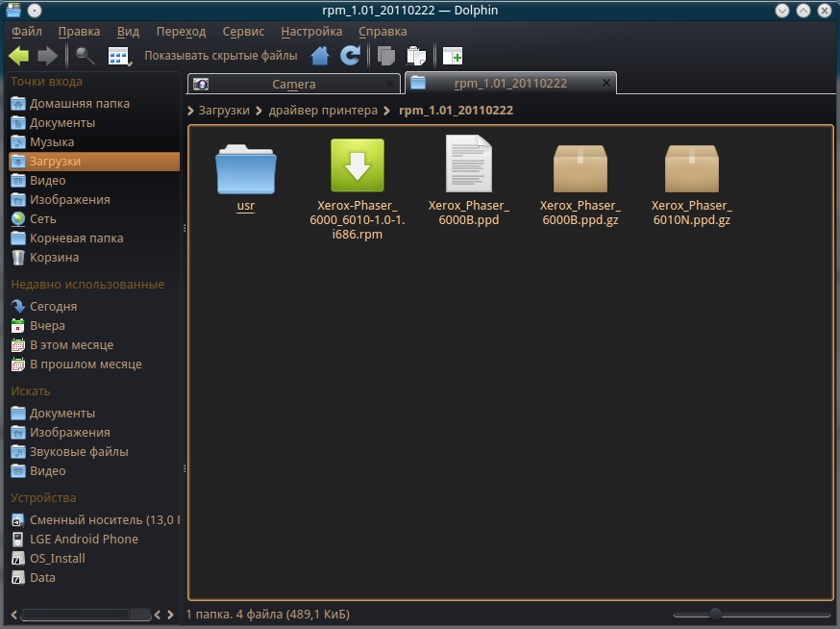This screenshot has width=840, height=629.
Task: Toggle 'Показывать скрытые файлы' option
Action: click(220, 56)
